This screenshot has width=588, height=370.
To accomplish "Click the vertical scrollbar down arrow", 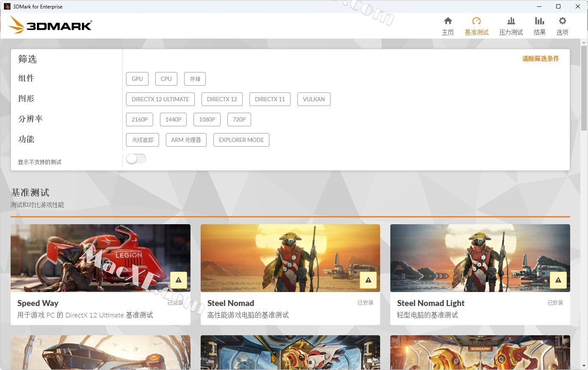I will click(x=584, y=366).
